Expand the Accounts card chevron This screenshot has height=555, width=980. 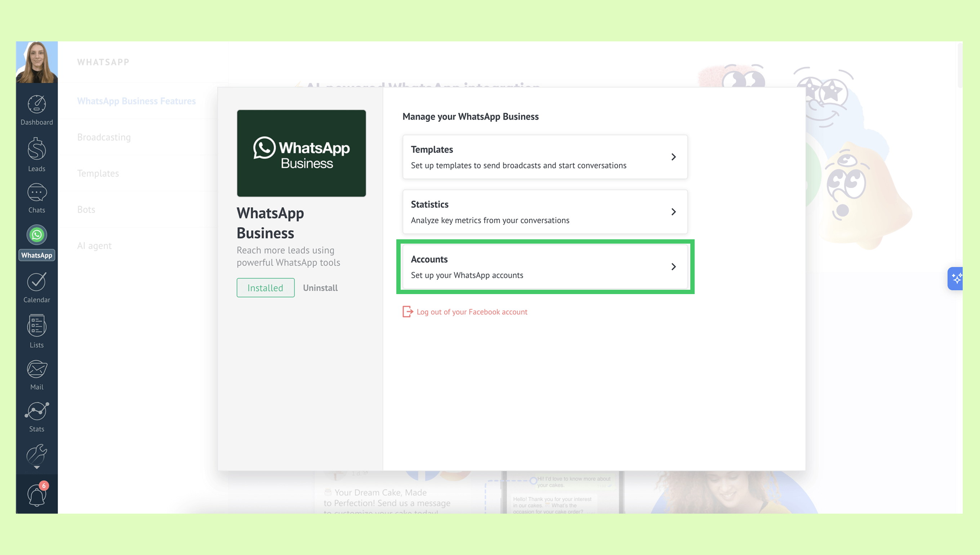673,267
